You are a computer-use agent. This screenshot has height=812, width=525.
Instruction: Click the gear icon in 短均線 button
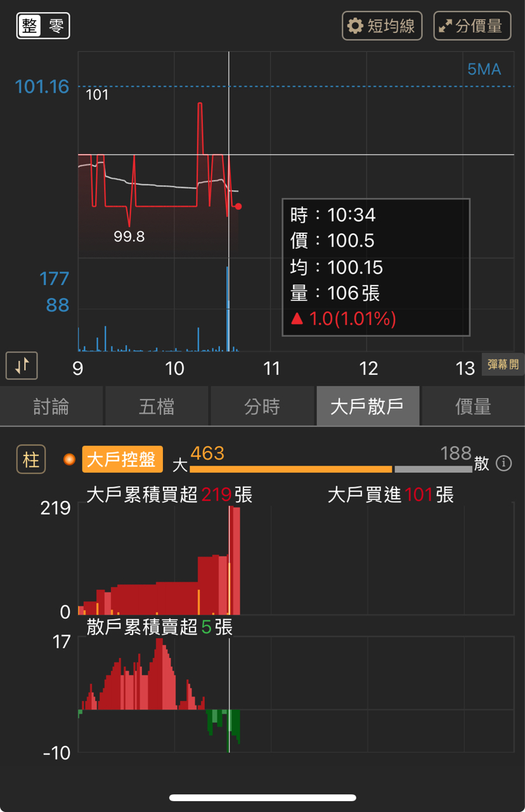(x=356, y=26)
